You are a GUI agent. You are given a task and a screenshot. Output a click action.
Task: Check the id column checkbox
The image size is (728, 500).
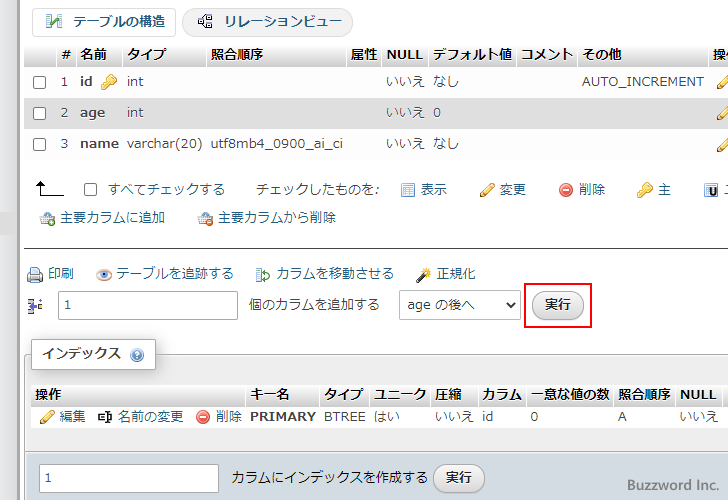click(39, 83)
